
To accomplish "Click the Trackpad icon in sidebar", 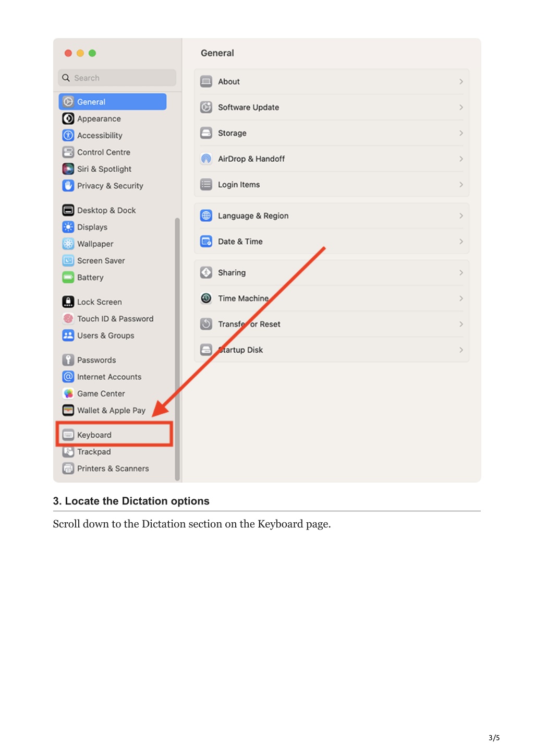I will click(x=68, y=452).
